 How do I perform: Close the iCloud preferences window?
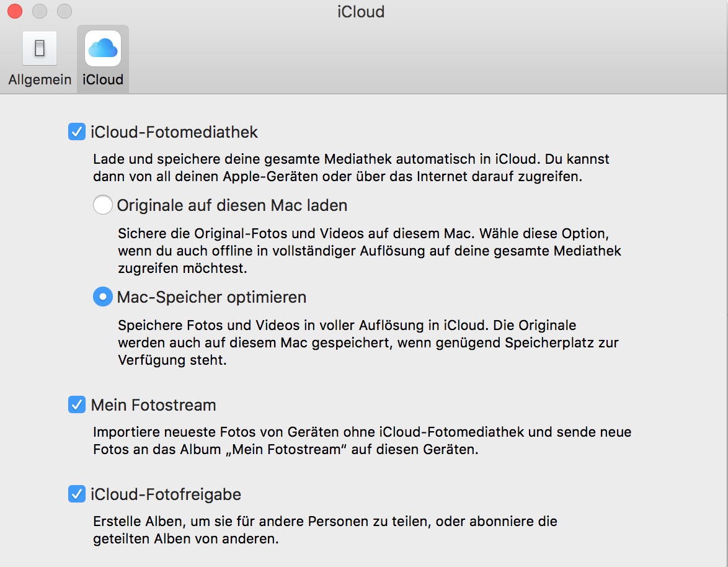(15, 11)
